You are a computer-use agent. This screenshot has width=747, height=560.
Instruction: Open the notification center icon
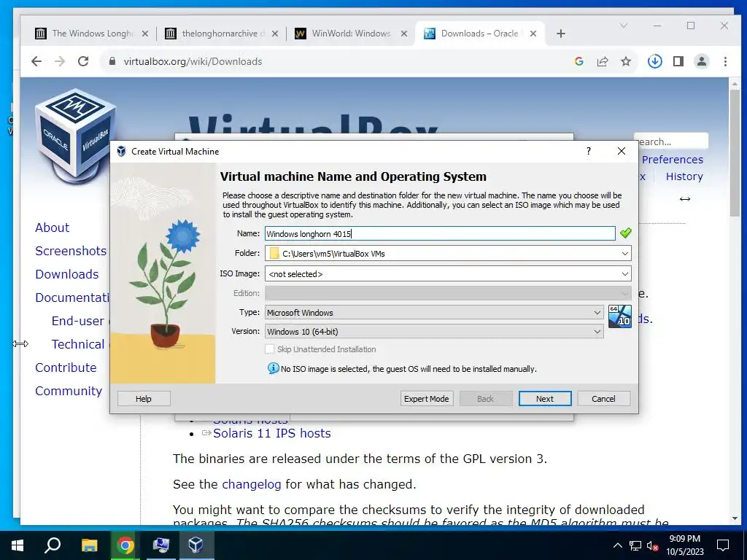[723, 545]
